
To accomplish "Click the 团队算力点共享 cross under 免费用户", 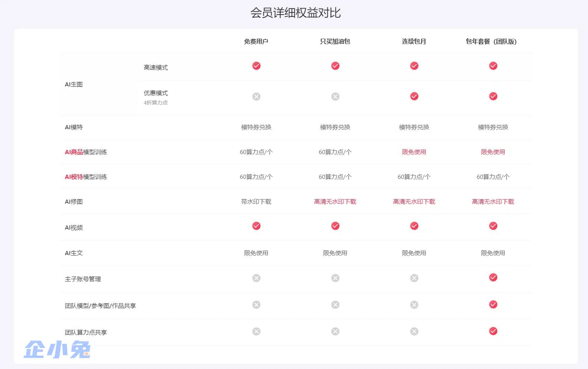I will (x=256, y=331).
